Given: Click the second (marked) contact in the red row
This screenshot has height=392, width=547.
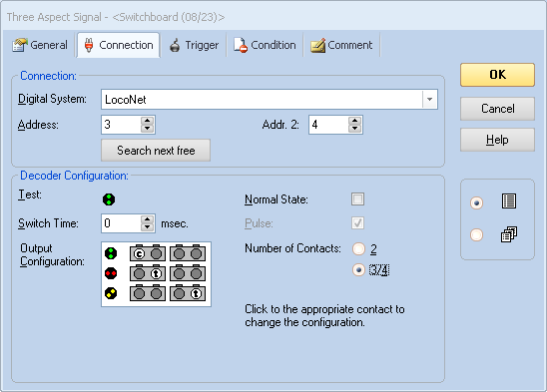Looking at the screenshot, I should (x=157, y=273).
